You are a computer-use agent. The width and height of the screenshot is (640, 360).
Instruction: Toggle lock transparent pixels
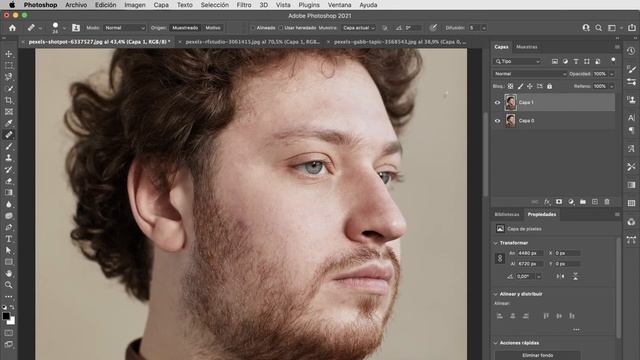[x=510, y=86]
